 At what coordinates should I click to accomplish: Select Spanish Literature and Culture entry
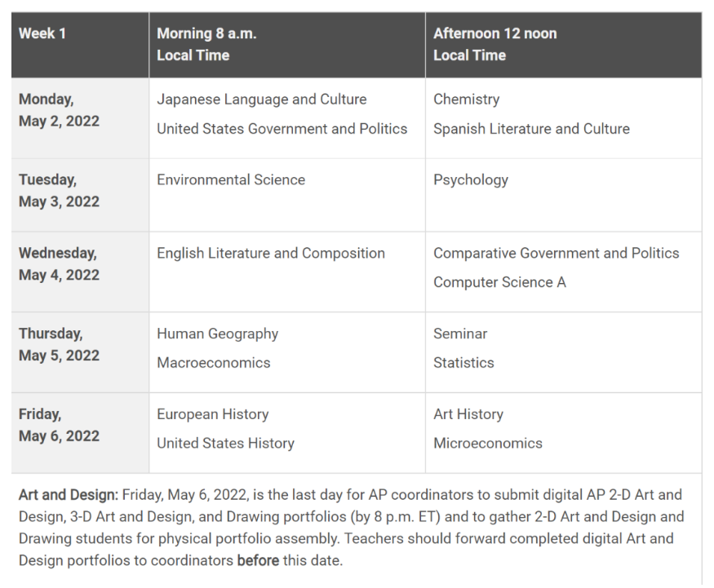pyautogui.click(x=531, y=129)
